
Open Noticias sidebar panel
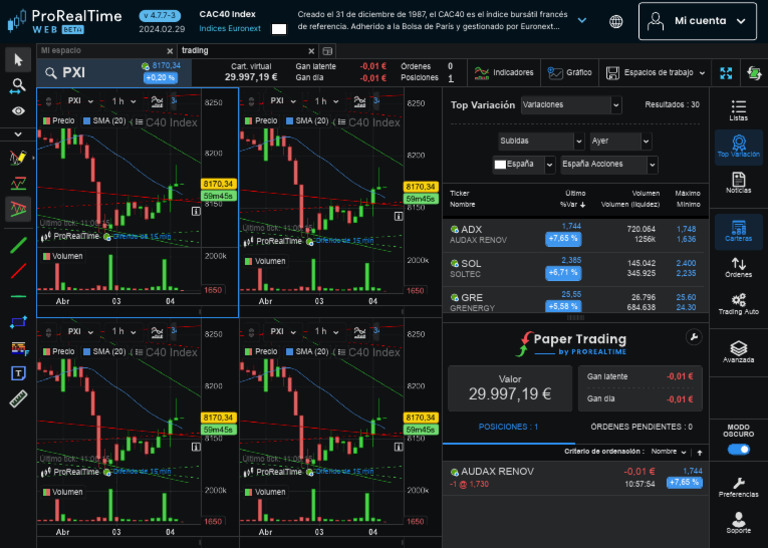738,183
